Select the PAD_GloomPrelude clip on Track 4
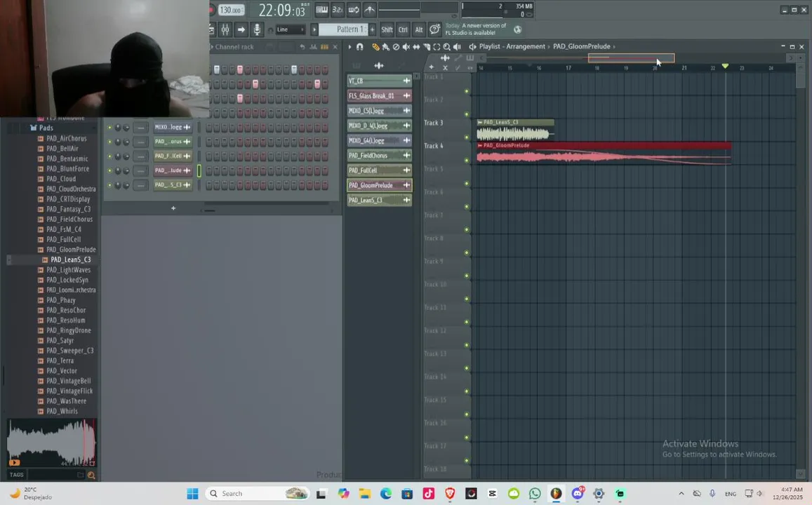 [604, 154]
